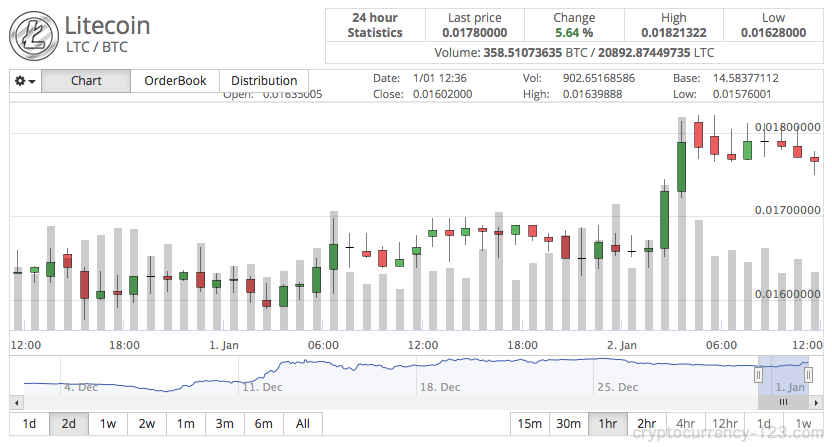Select the 6m time range

[x=264, y=424]
